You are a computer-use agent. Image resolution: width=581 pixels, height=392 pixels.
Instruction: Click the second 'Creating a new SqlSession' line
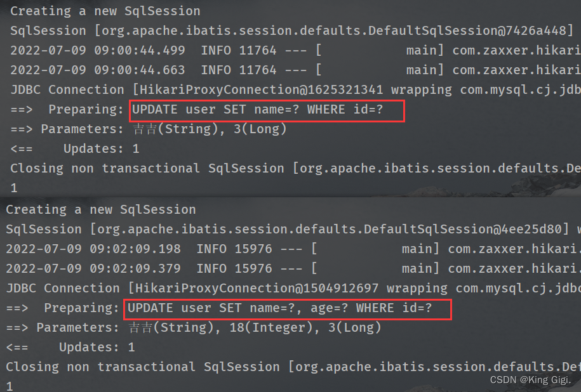tap(101, 209)
